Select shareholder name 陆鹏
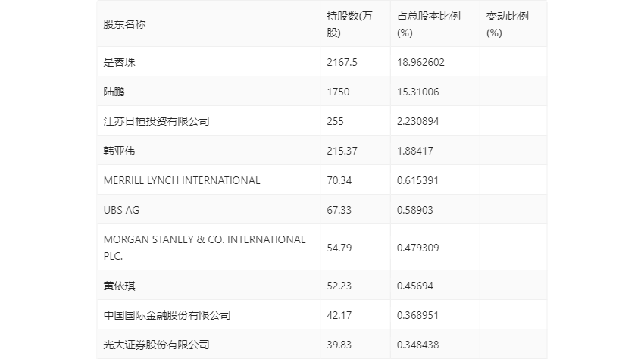This screenshot has width=644, height=359. [114, 92]
